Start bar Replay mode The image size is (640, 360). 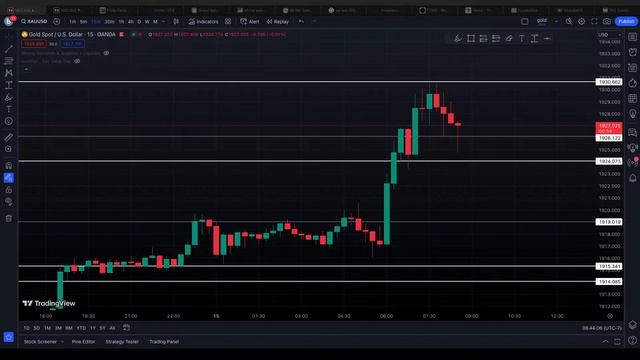[278, 22]
